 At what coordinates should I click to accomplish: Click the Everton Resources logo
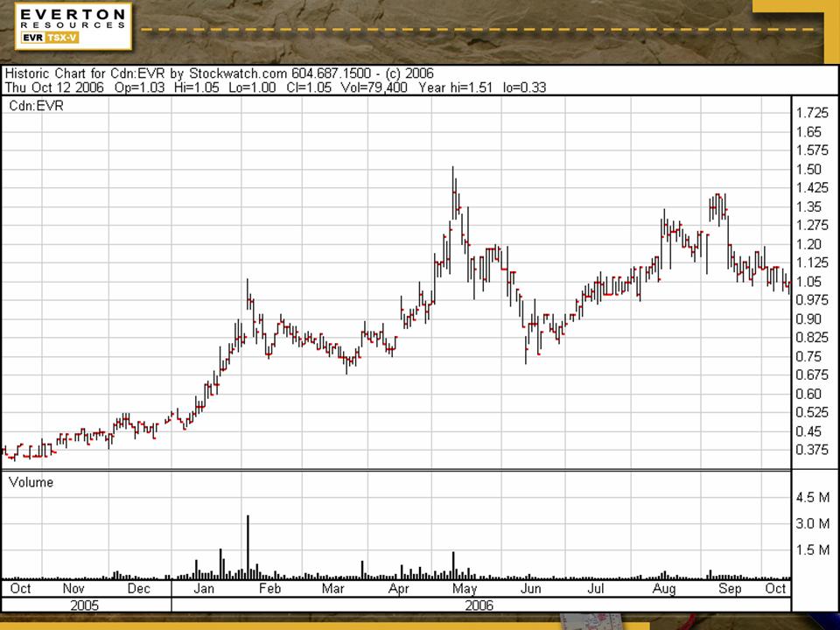click(x=73, y=26)
